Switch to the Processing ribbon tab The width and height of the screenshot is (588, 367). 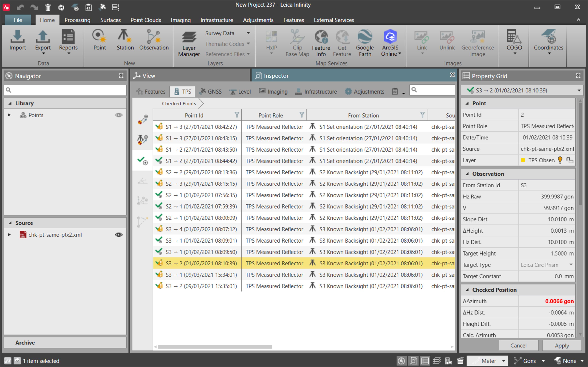[x=77, y=20]
